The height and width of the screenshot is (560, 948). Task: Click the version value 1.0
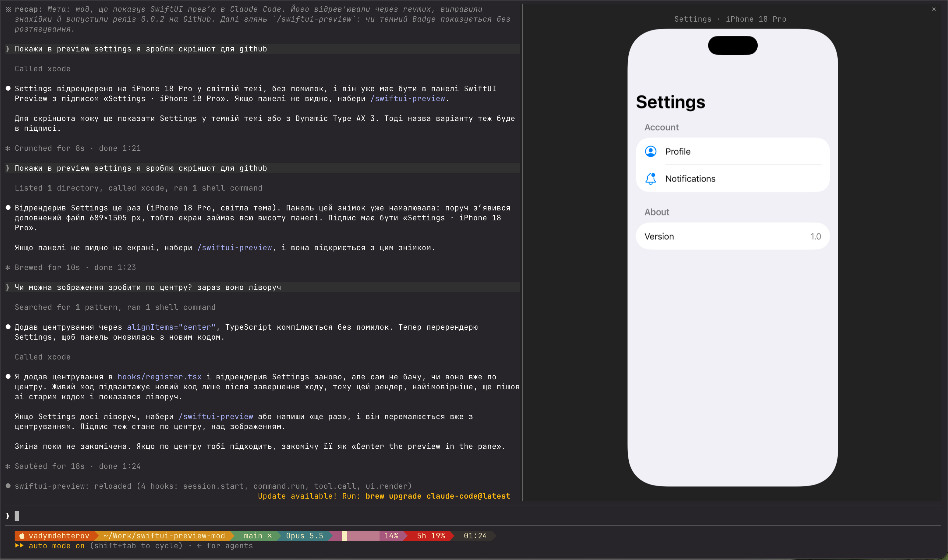coord(816,236)
